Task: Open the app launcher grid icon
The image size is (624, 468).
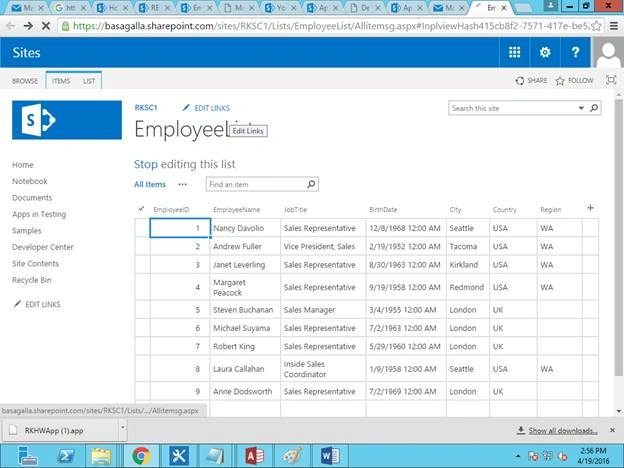Action: 515,52
